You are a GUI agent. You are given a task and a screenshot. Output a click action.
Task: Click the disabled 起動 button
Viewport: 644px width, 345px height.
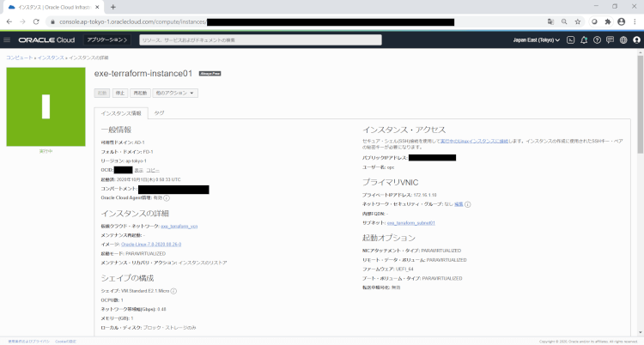click(102, 93)
